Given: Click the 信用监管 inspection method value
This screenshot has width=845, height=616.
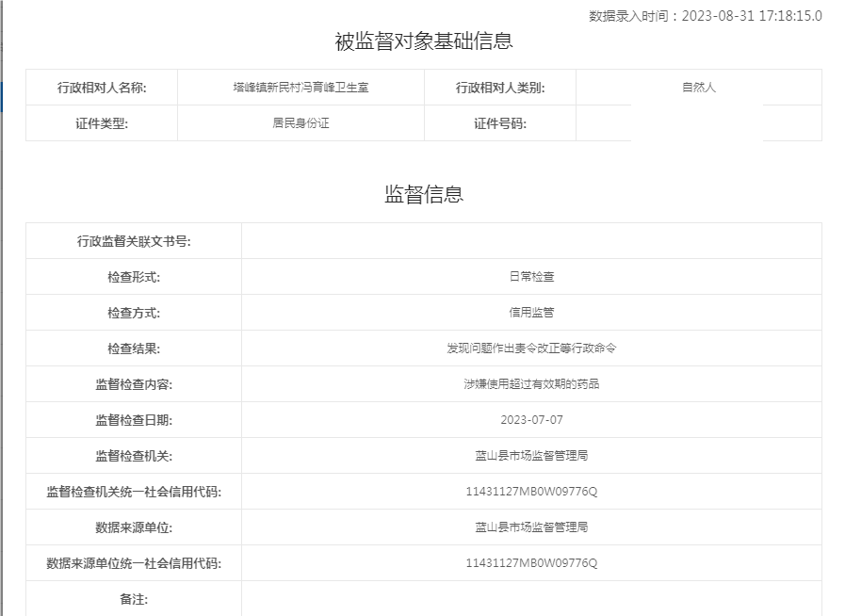Looking at the screenshot, I should [531, 313].
